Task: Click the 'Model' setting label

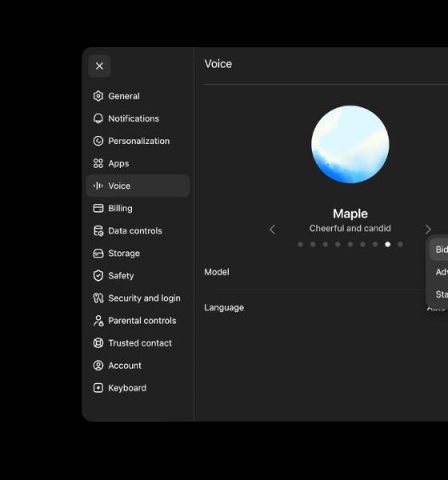Action: (217, 272)
